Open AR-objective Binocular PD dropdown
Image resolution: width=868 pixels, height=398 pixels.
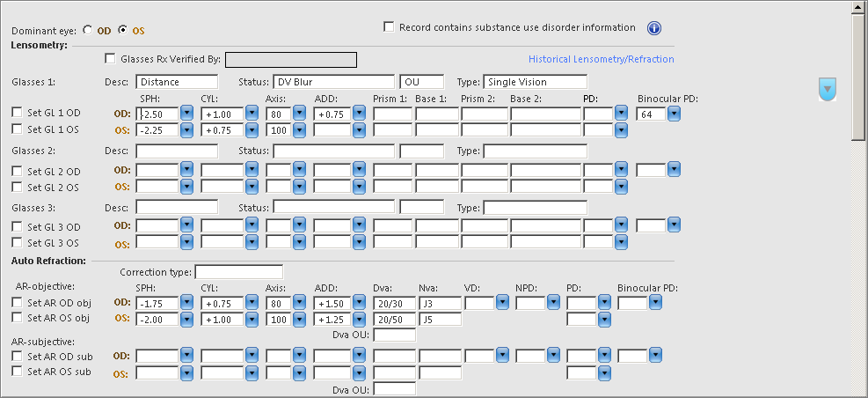(x=655, y=303)
